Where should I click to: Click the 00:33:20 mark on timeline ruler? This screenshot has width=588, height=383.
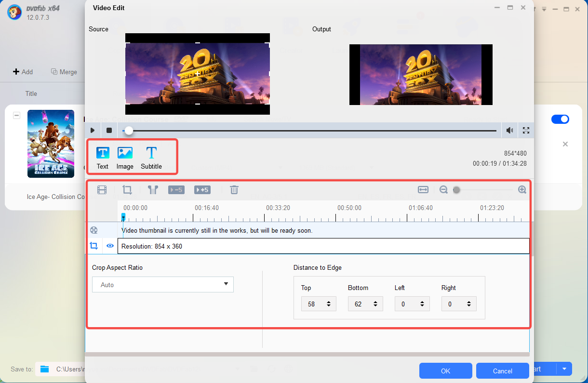click(x=278, y=208)
